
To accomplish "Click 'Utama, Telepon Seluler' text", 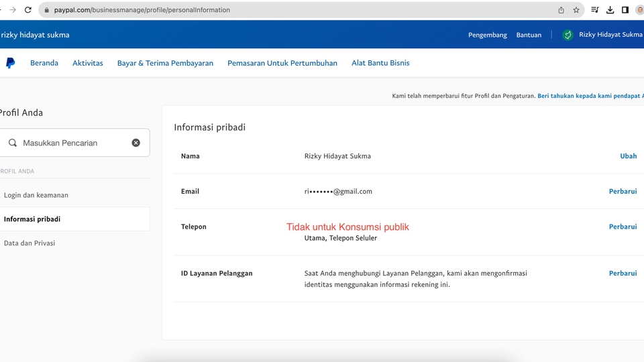I will (x=341, y=238).
